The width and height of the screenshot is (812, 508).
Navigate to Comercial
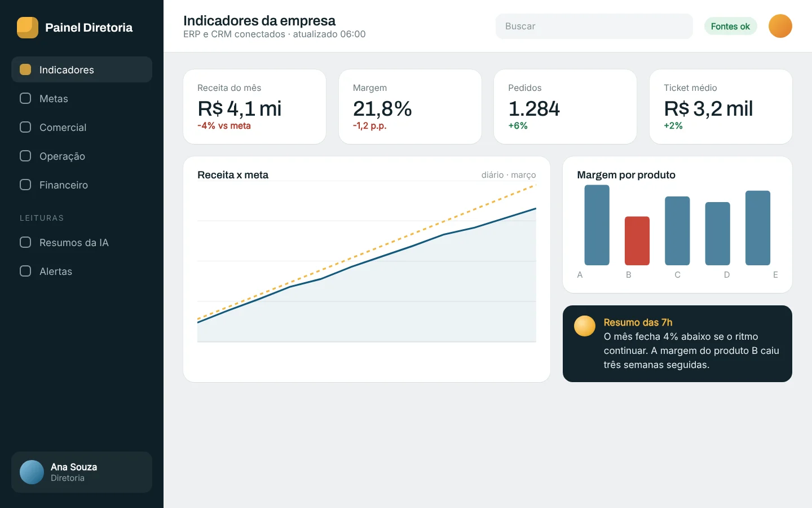click(x=82, y=127)
